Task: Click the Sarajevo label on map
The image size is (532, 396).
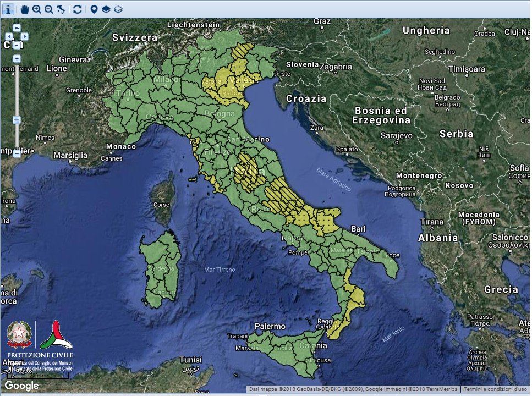Action: click(x=397, y=136)
